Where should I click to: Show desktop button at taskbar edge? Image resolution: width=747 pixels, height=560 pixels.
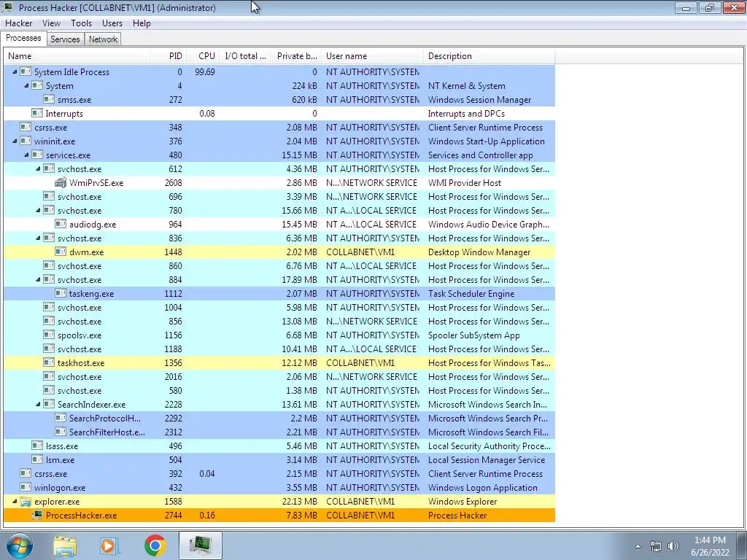(742, 545)
